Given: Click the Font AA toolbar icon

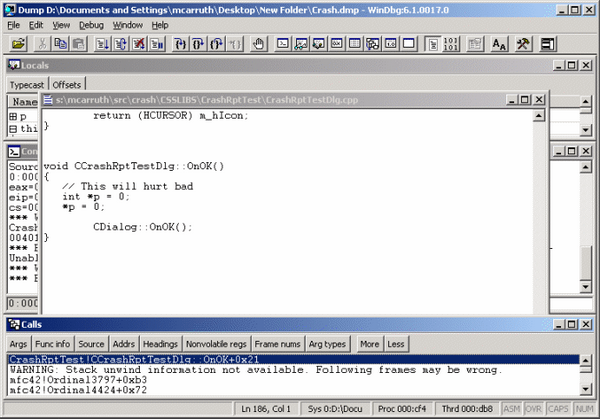Looking at the screenshot, I should [499, 44].
